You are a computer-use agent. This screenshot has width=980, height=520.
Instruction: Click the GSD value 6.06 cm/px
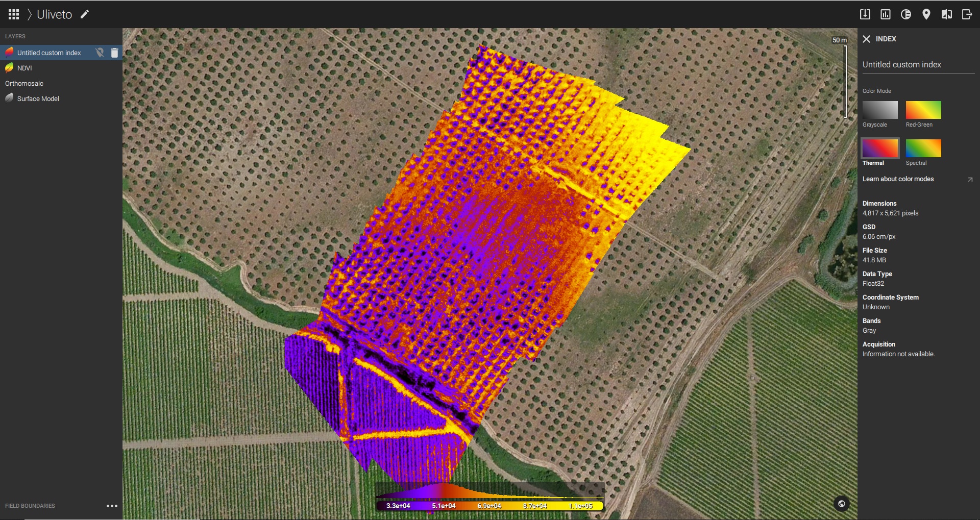coord(879,237)
